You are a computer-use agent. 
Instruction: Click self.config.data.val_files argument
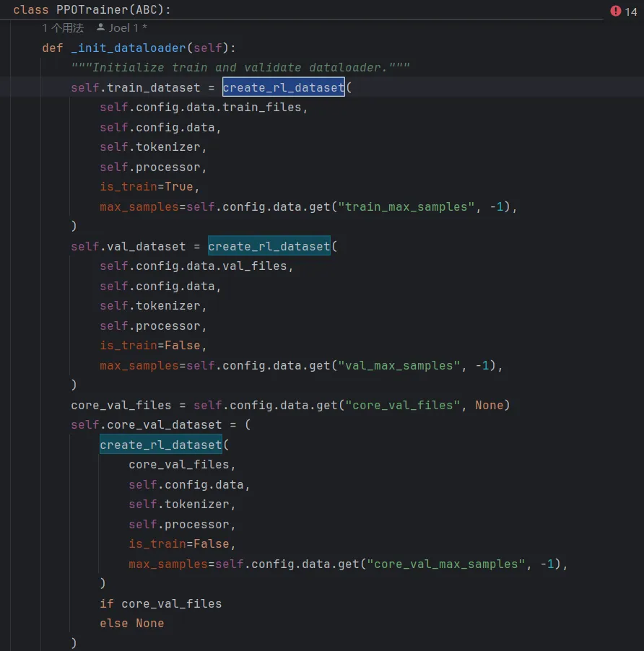click(193, 266)
